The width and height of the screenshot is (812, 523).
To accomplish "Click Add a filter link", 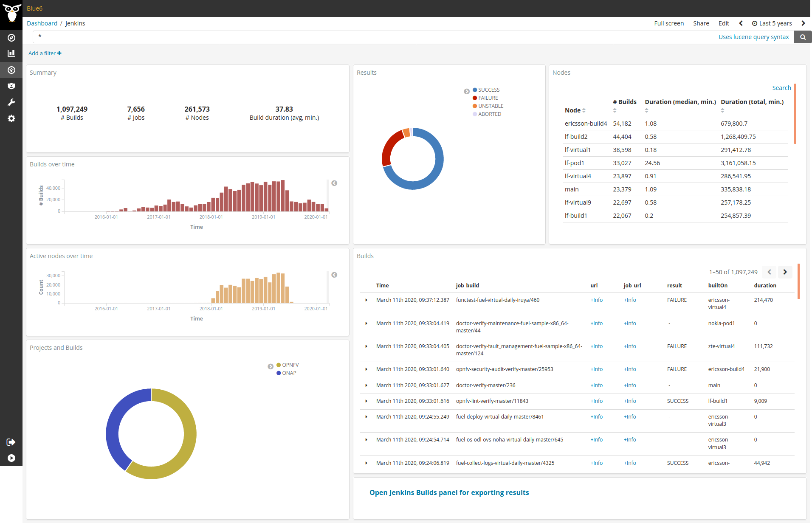I will point(45,53).
